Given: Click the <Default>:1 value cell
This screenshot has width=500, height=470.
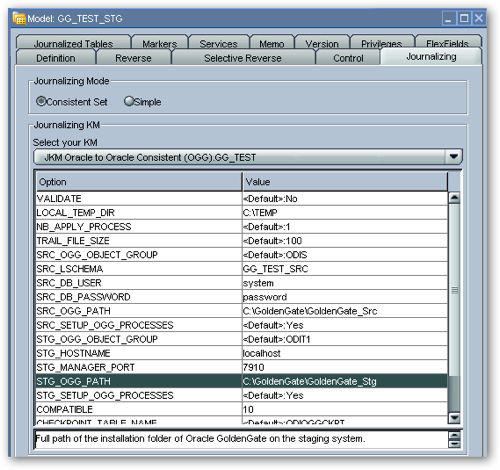Looking at the screenshot, I should point(345,227).
